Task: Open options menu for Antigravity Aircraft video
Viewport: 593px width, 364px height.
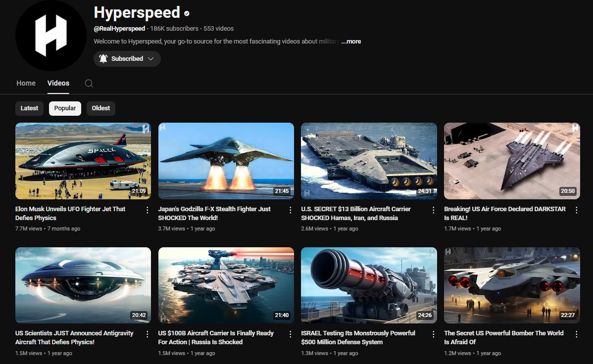Action: point(147,334)
